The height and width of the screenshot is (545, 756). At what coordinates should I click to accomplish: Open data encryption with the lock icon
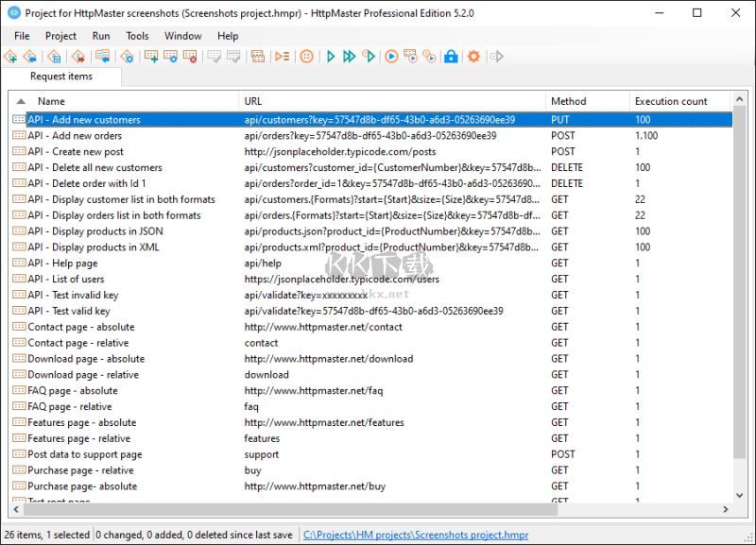click(x=452, y=56)
